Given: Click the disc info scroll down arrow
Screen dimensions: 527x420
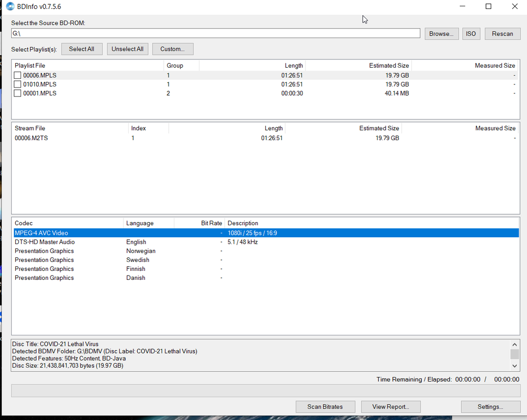Looking at the screenshot, I should pyautogui.click(x=514, y=366).
